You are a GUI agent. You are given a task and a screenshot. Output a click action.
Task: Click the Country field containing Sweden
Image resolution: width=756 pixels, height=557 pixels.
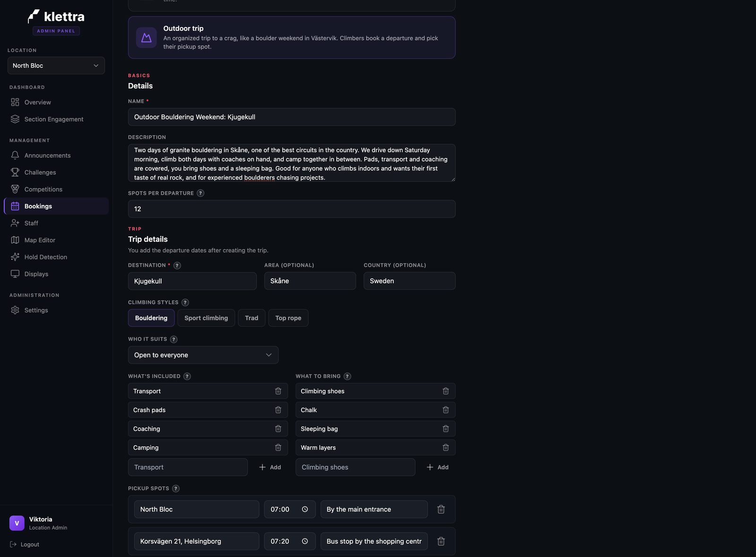410,281
